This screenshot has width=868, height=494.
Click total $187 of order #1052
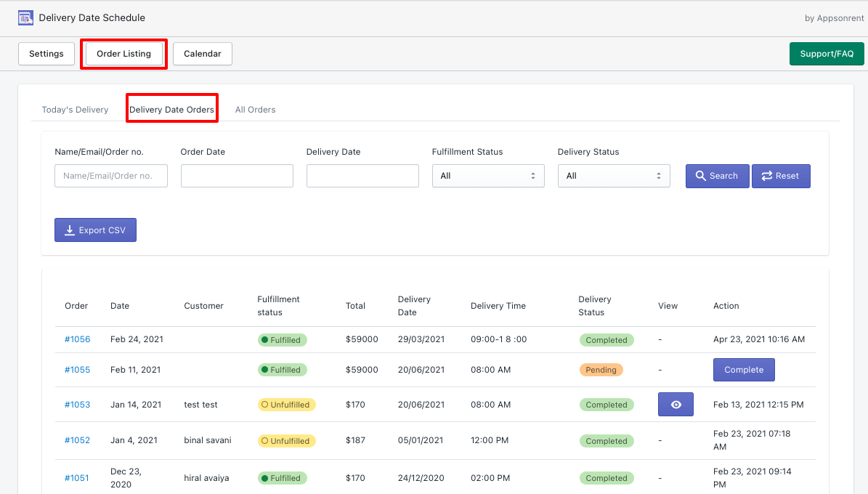(x=355, y=440)
